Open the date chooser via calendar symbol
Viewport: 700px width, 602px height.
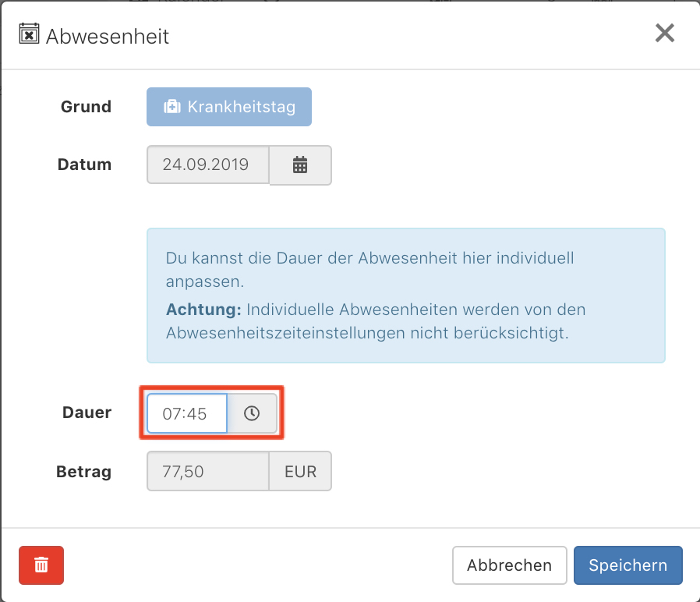point(300,165)
